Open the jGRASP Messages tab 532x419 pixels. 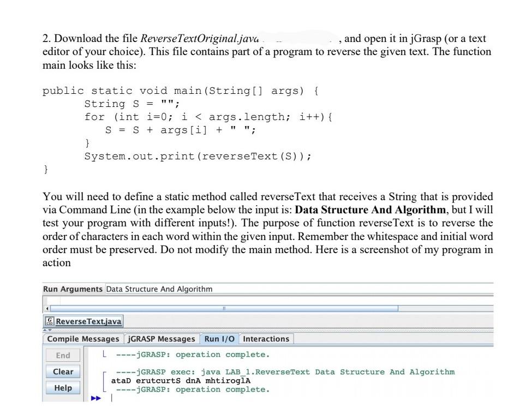[162, 339]
